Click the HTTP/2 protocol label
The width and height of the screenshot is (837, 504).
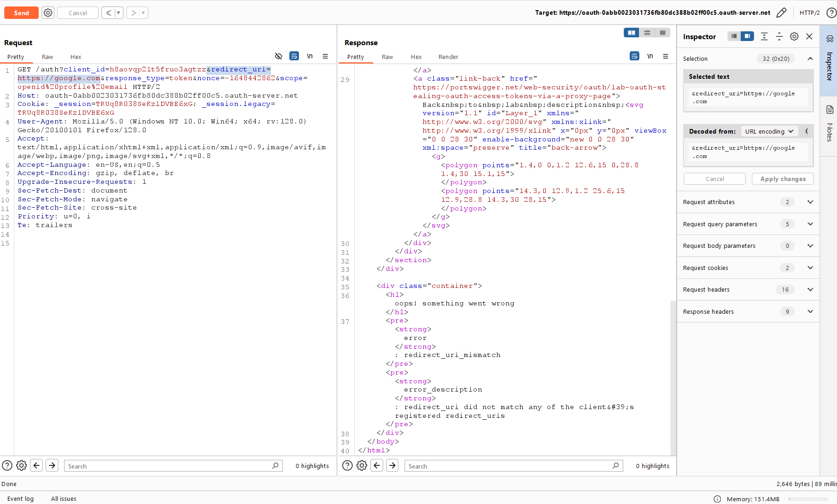coord(809,13)
